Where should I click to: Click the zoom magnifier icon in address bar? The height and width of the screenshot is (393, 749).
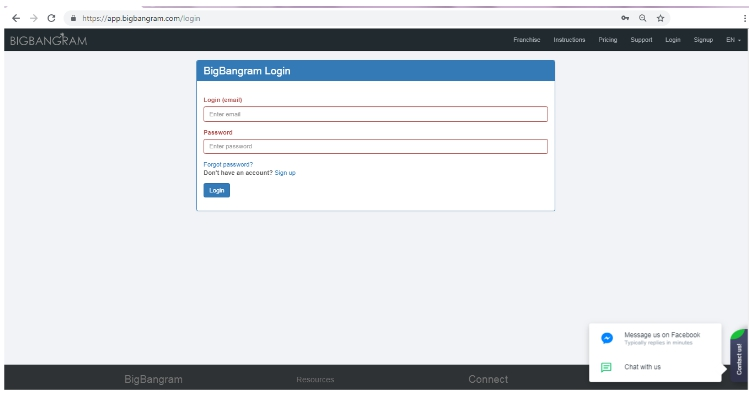point(642,18)
